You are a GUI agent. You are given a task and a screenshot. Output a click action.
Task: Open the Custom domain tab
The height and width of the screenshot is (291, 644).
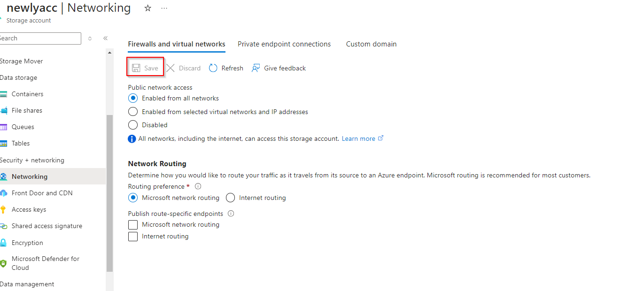click(x=371, y=44)
